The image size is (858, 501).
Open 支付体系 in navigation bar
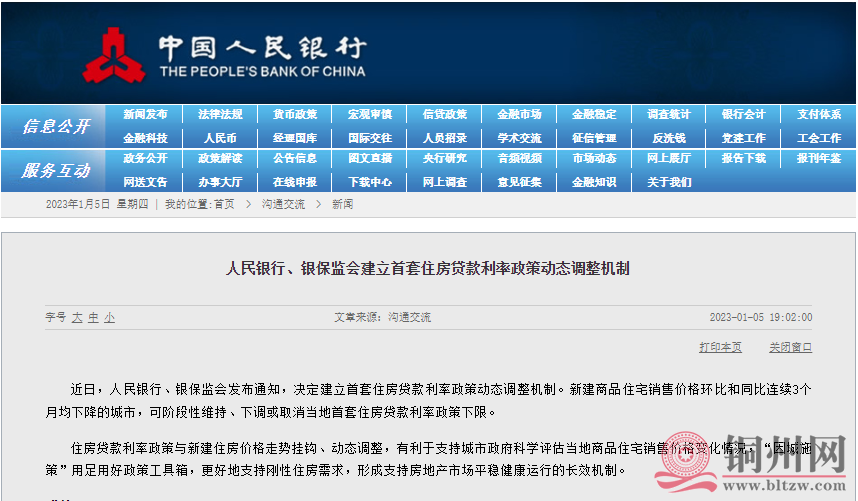tap(819, 115)
